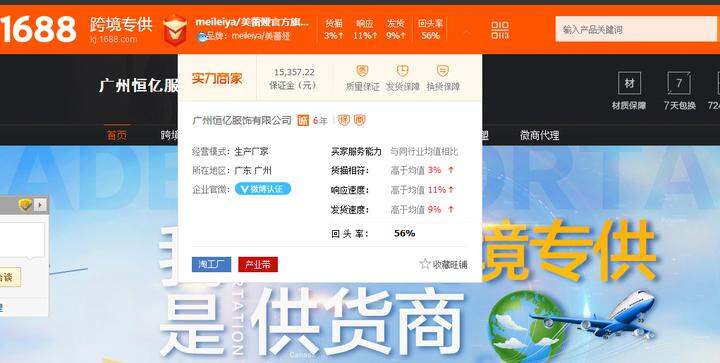Open the meileiya official flagship store link
This screenshot has width=720, height=363.
252,22
